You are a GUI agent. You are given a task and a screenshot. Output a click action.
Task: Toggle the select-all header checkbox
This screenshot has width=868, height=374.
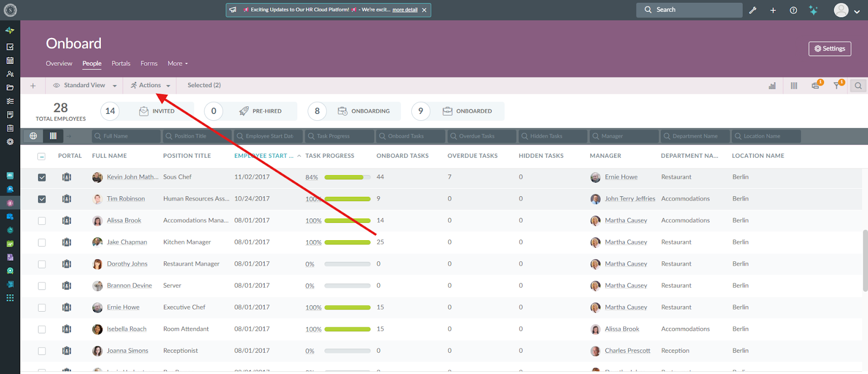coord(42,156)
